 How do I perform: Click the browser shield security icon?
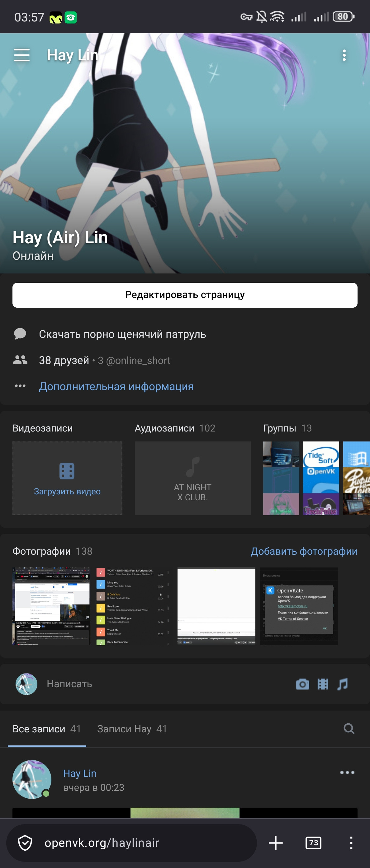tap(25, 843)
